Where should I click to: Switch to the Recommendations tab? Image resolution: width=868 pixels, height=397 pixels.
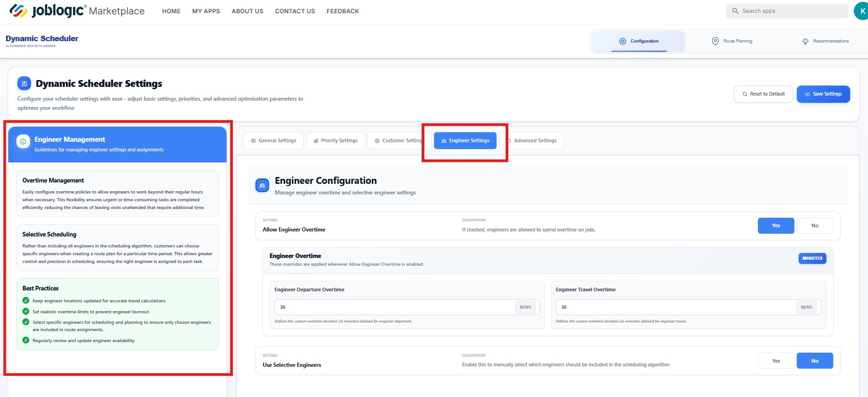click(825, 41)
